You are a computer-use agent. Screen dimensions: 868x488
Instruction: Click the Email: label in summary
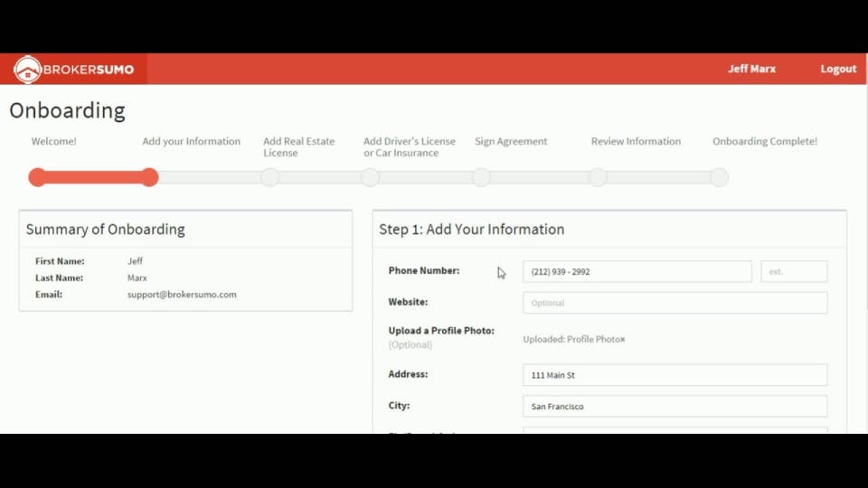(49, 295)
